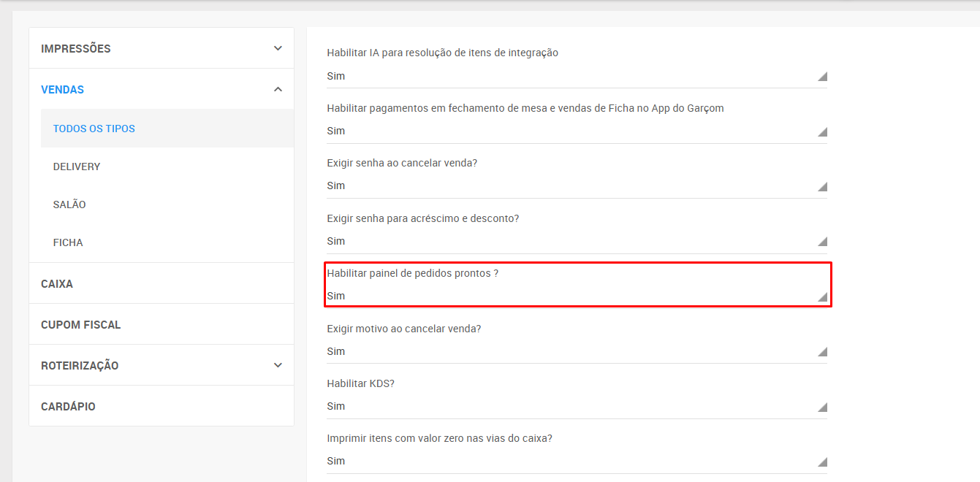980x482 pixels.
Task: Click arrow of painel de pedidos prontos dropdown
Action: coord(822,297)
